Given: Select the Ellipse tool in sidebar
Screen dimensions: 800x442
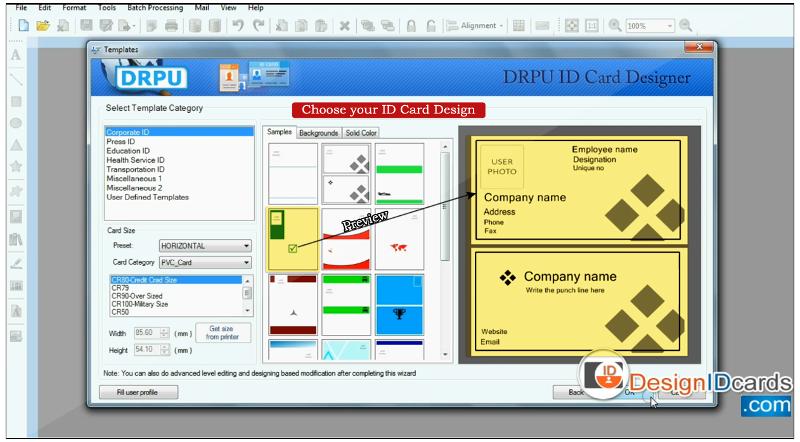Looking at the screenshot, I should [16, 123].
